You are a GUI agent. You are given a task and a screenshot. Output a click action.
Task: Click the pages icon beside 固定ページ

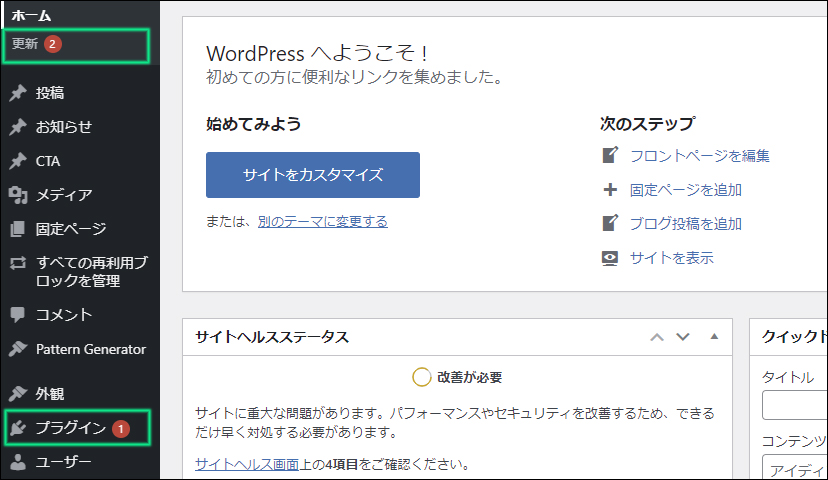[x=17, y=229]
